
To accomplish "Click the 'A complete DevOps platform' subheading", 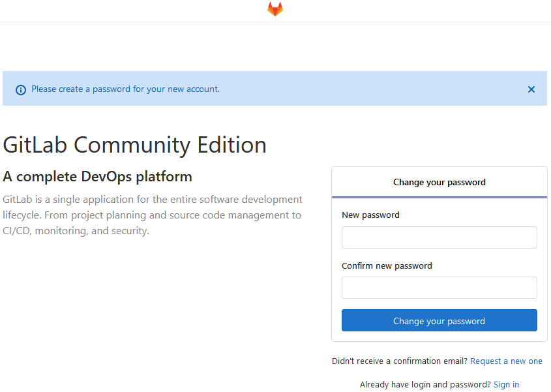I will pyautogui.click(x=97, y=176).
